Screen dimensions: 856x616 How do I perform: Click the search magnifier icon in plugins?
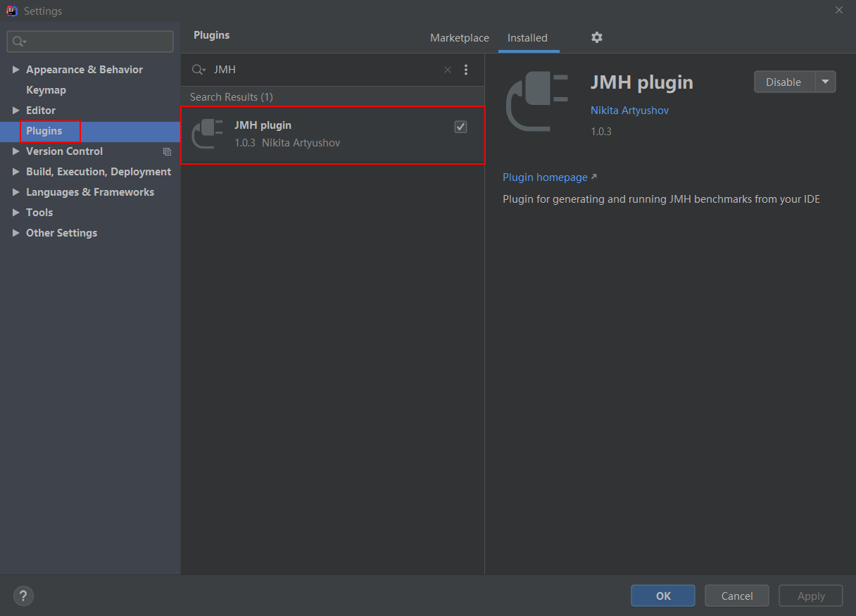coord(199,70)
